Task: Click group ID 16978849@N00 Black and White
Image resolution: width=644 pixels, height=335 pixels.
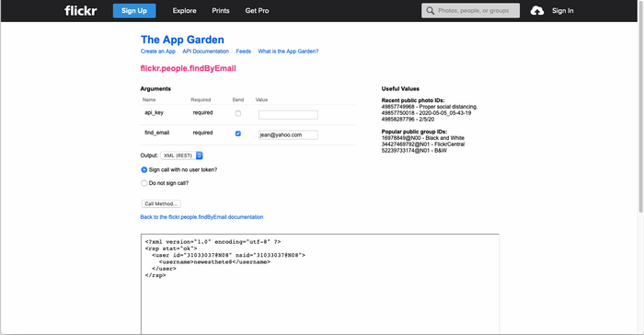Action: click(422, 138)
